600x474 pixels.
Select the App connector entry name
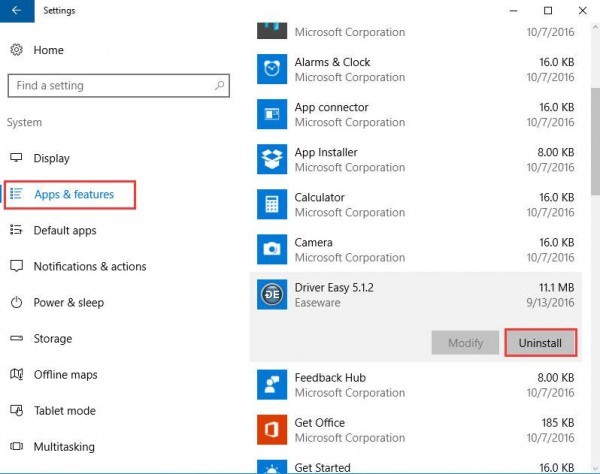click(331, 108)
